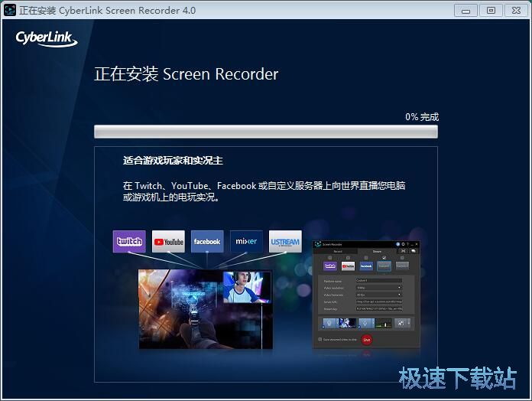532x401 pixels.
Task: Click the red Live button in preview
Action: (367, 340)
